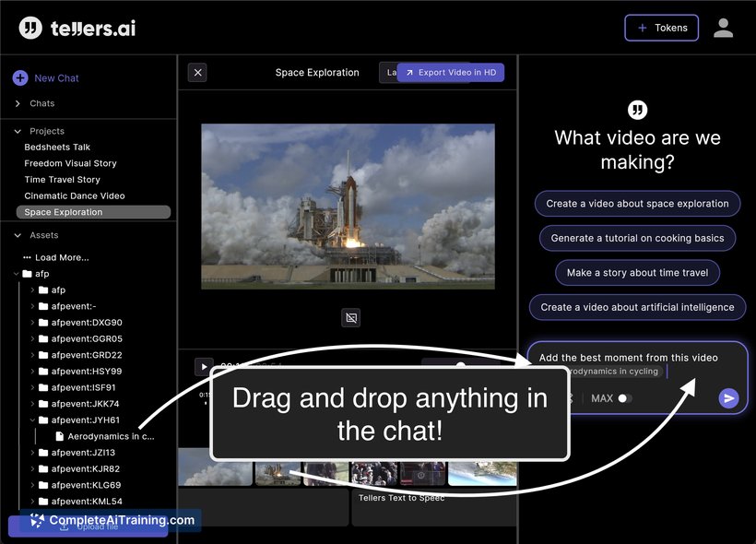Collapse the top-level afp folder

(16, 274)
